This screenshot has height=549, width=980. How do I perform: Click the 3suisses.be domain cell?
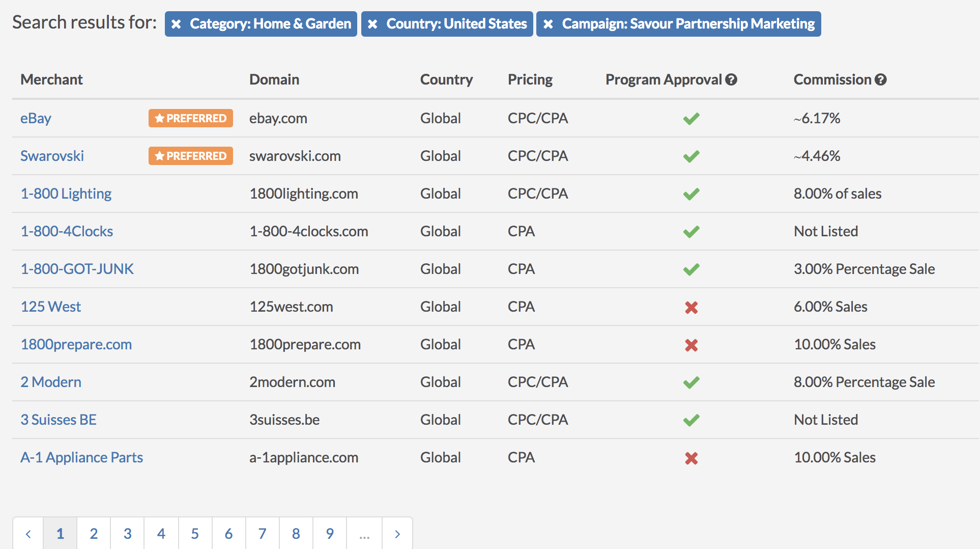coord(284,420)
